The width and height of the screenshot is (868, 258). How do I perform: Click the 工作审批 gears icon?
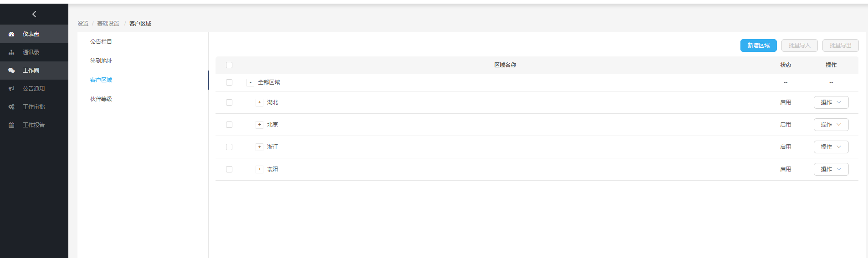(11, 107)
